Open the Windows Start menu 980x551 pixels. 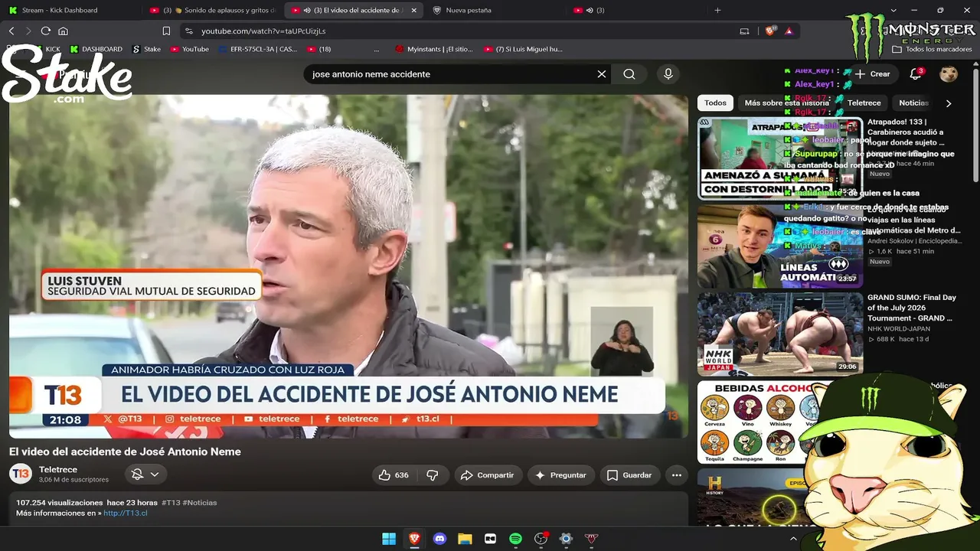tap(389, 539)
